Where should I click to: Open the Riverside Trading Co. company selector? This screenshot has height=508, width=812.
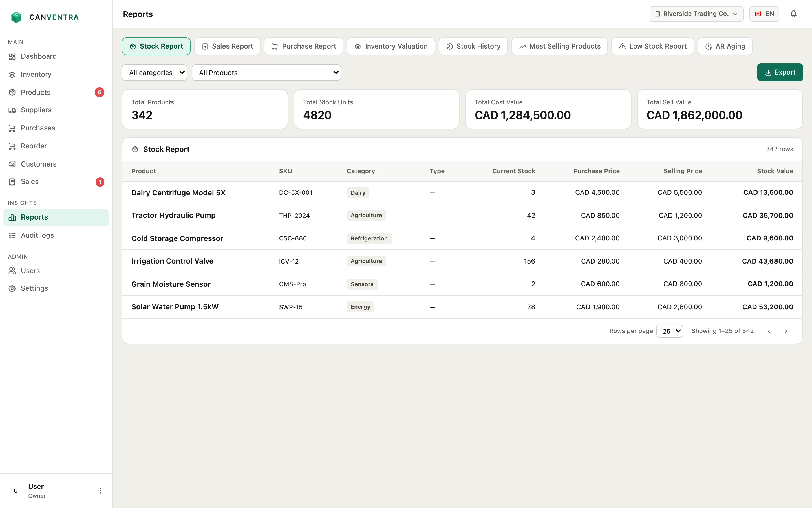tap(697, 14)
